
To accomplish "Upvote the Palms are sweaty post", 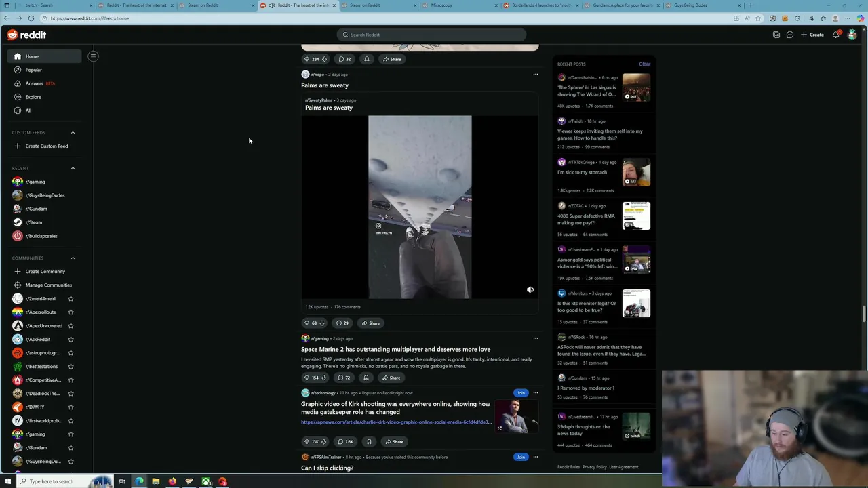I will (307, 323).
